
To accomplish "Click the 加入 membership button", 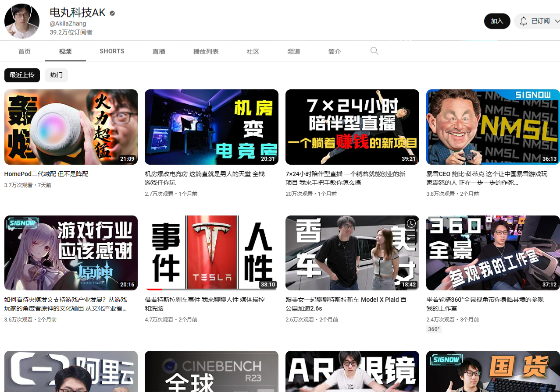I will pyautogui.click(x=497, y=21).
